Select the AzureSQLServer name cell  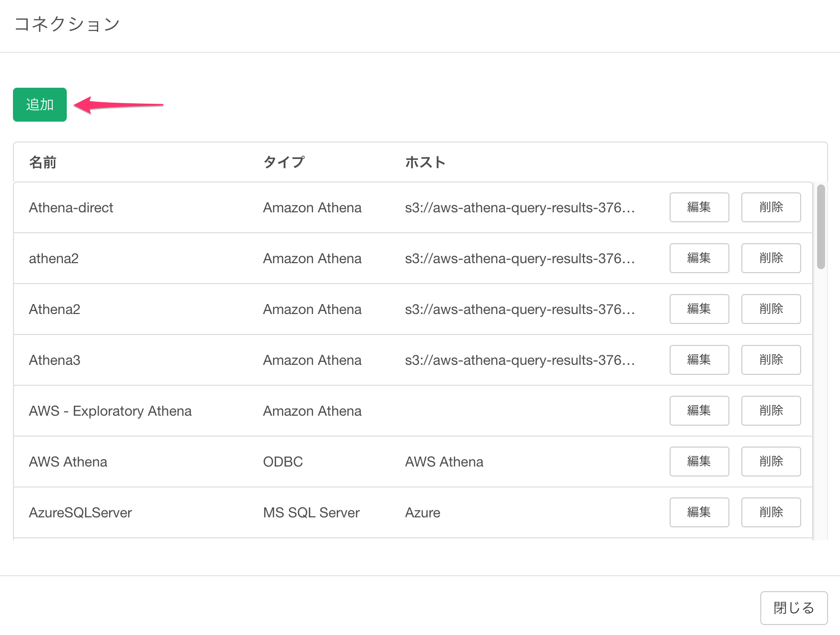(80, 513)
